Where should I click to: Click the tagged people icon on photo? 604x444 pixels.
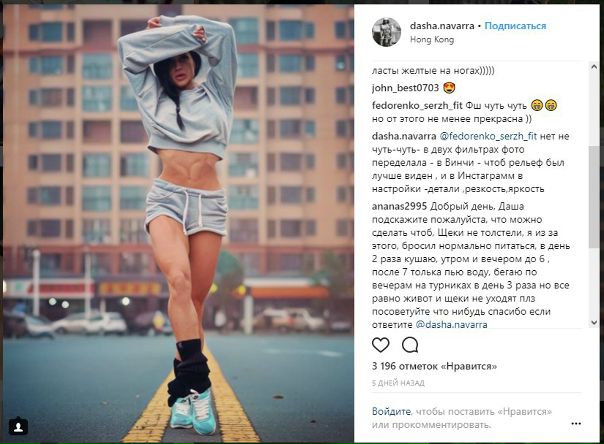18,426
